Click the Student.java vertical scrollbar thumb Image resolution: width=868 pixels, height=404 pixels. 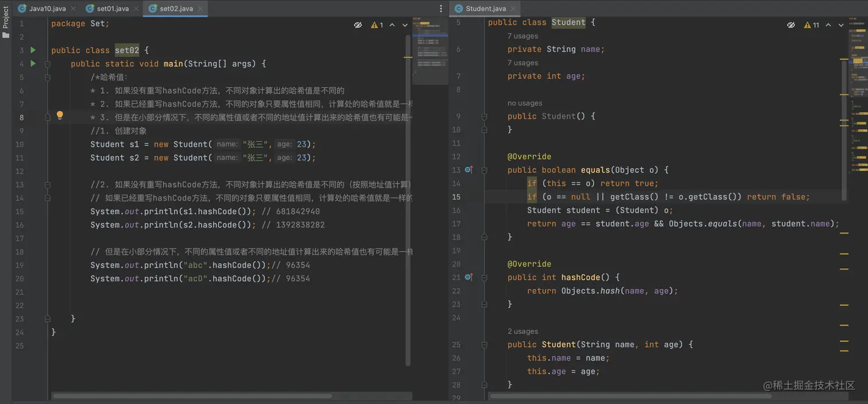coord(844,131)
